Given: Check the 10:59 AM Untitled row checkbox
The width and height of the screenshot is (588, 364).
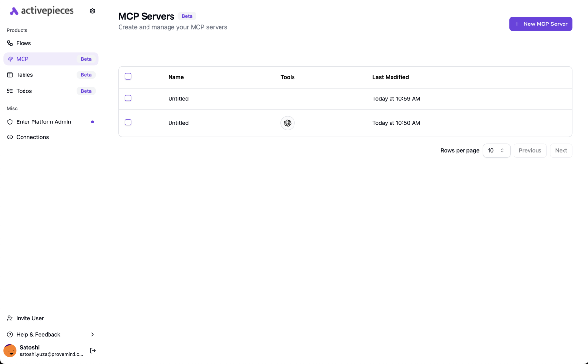Looking at the screenshot, I should coord(128,98).
